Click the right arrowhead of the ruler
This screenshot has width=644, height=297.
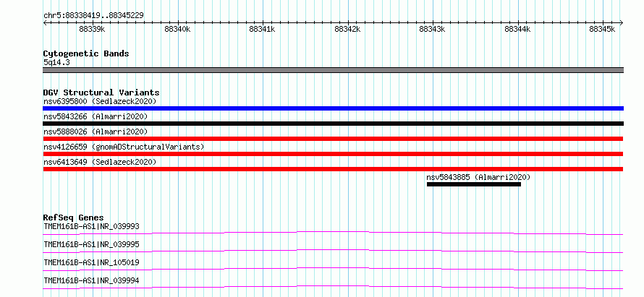[622, 23]
